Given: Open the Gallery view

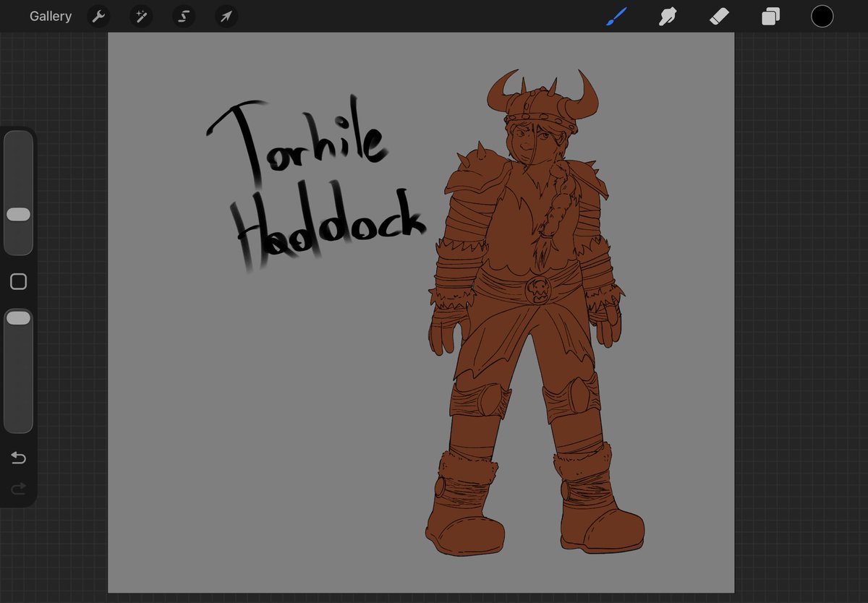Looking at the screenshot, I should point(51,16).
